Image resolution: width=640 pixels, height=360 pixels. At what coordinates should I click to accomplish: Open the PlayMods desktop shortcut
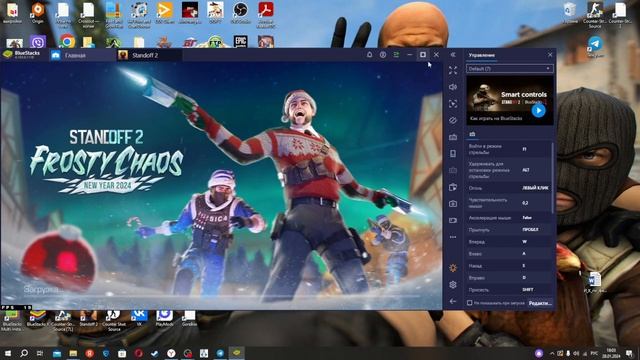click(164, 318)
